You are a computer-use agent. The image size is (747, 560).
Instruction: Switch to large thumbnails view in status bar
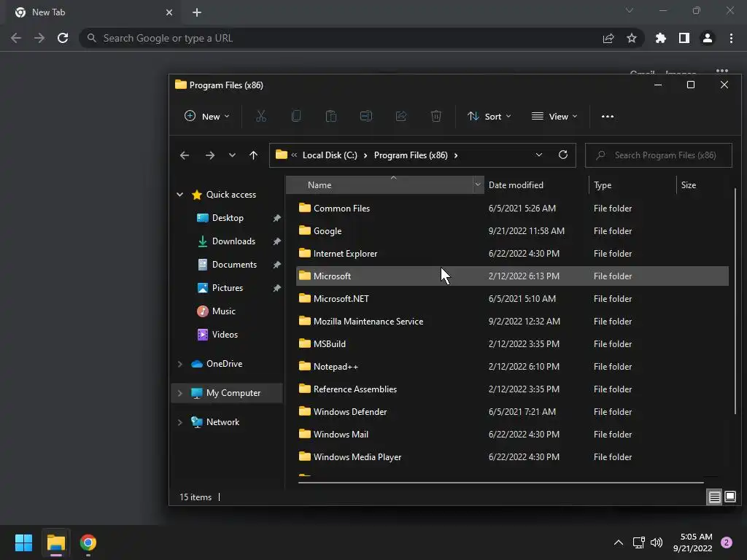[x=729, y=497]
